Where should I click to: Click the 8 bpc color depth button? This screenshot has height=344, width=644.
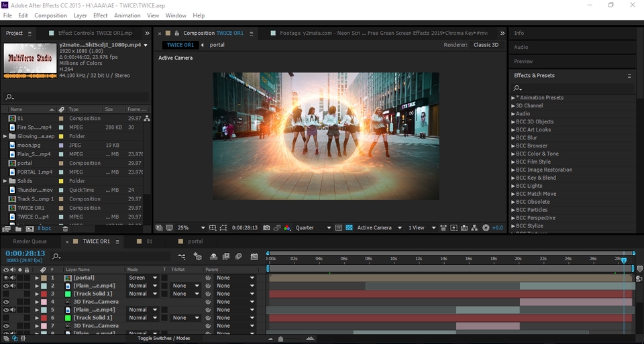(x=44, y=228)
